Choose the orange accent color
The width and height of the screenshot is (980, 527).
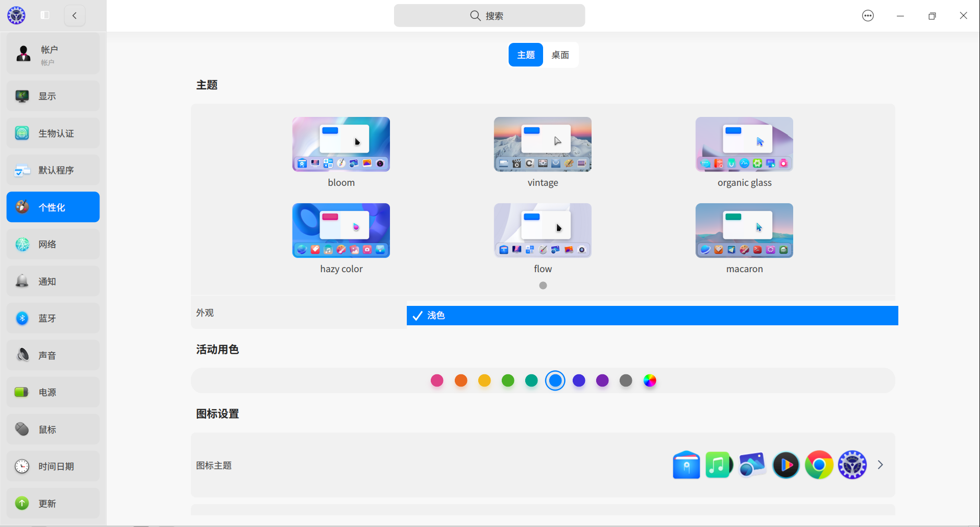point(461,380)
